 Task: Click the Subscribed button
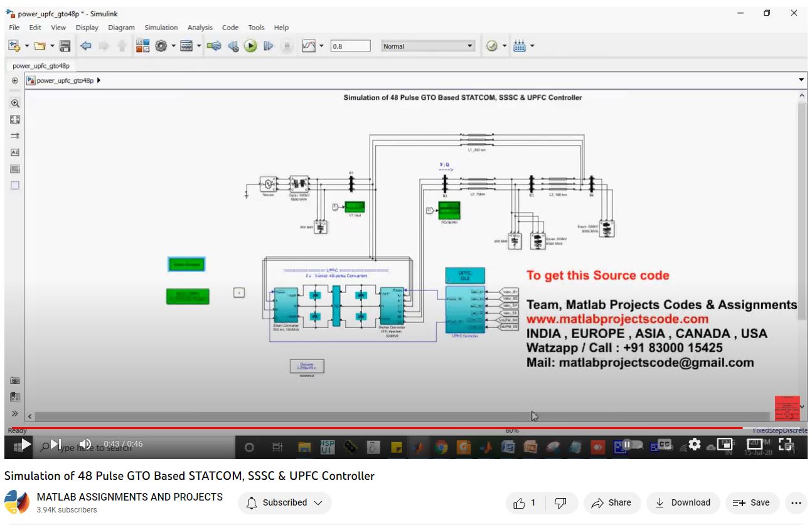click(x=284, y=502)
